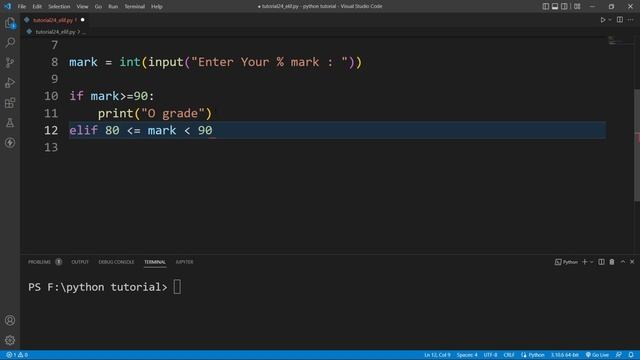The image size is (640, 360).
Task: Switch to the Jupyter panel tab
Action: tap(184, 262)
